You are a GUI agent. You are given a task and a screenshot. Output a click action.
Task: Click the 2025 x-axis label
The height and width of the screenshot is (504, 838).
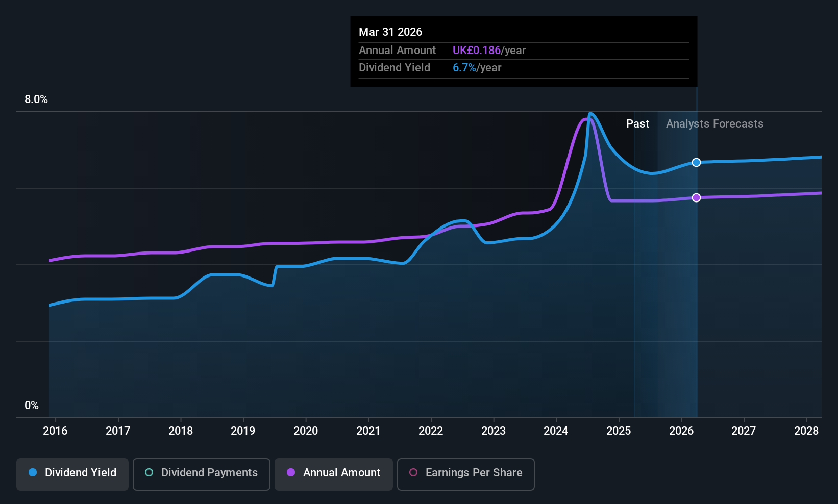[x=619, y=431]
